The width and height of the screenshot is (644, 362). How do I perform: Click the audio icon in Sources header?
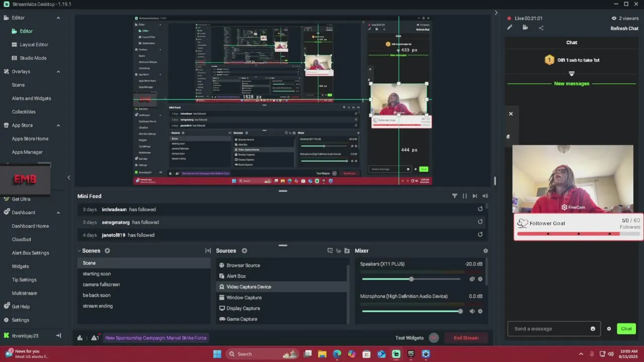pyautogui.click(x=339, y=251)
